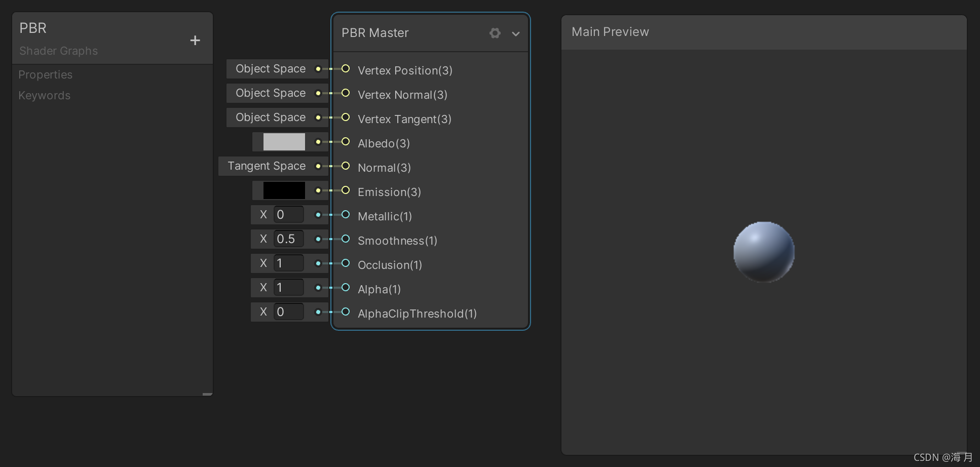Select the Keywords section in blackboard

point(45,96)
